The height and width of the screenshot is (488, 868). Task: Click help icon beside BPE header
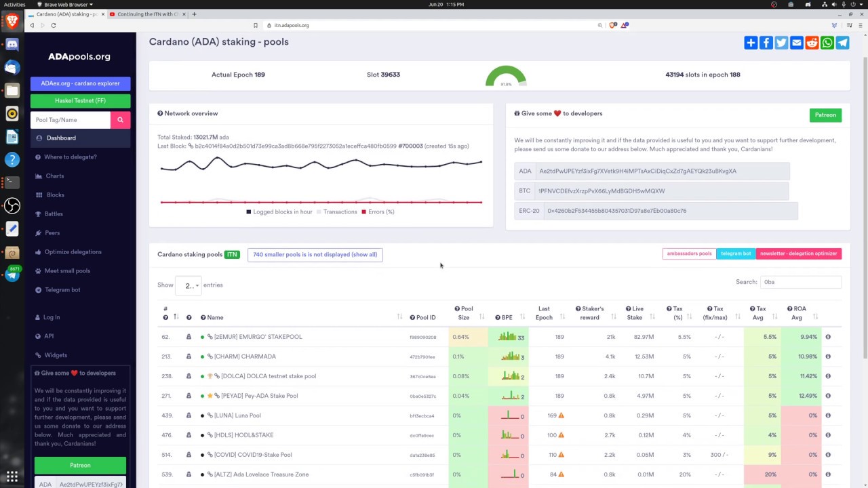click(x=498, y=317)
